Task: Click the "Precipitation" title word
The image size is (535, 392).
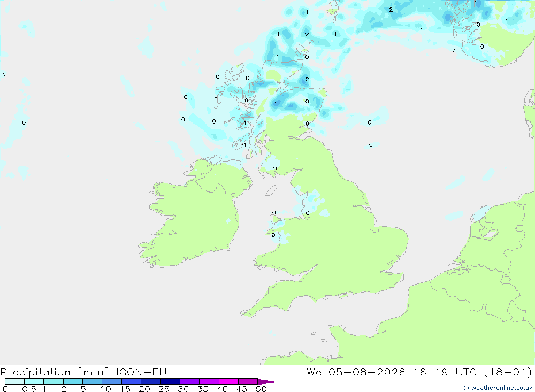Action: 35,372
